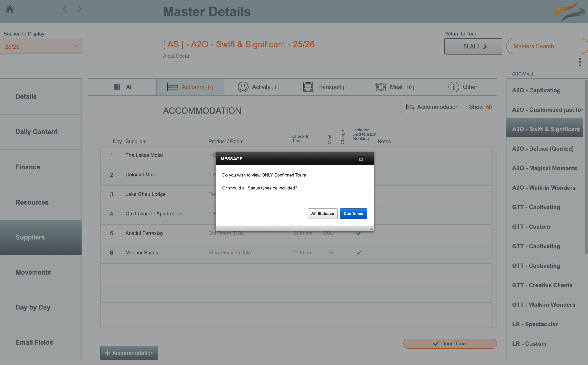Maximize the Message dialog window
This screenshot has width=588, height=365.
(x=361, y=159)
